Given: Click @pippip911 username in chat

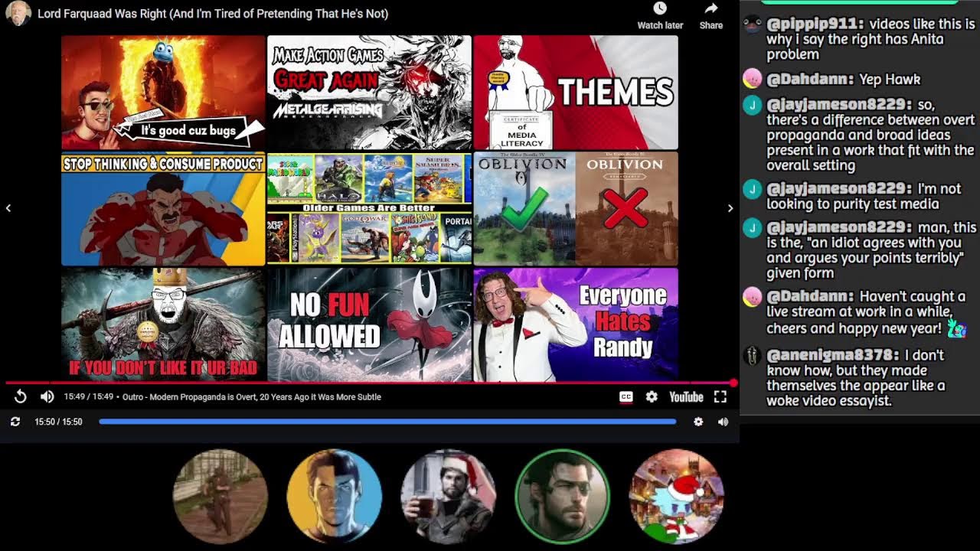Looking at the screenshot, I should point(815,24).
